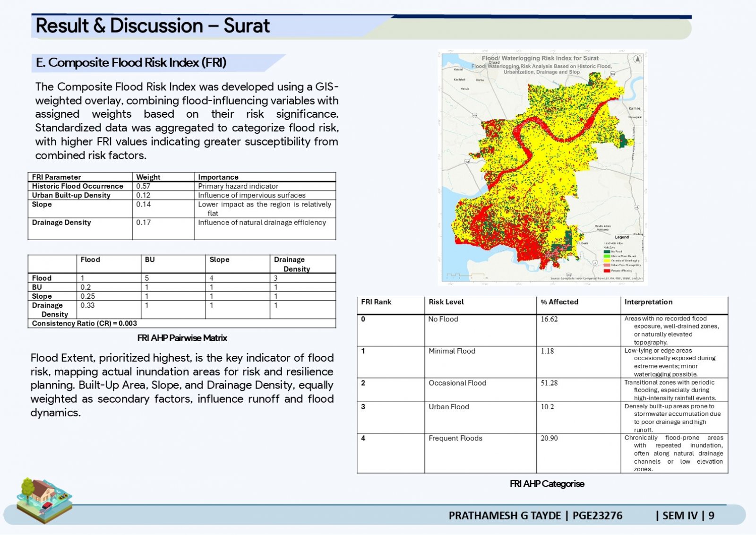Click the 'FRI AHP Pairwise Matrix' caption

point(182,338)
